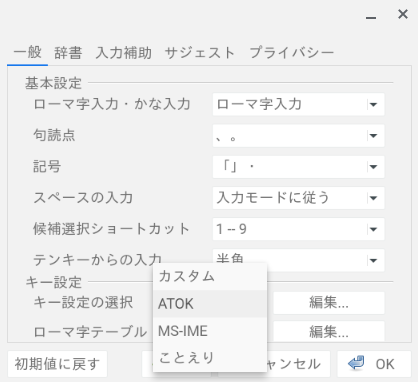The height and width of the screenshot is (382, 418).
Task: Open the 句読点 dropdown
Action: [x=298, y=136]
